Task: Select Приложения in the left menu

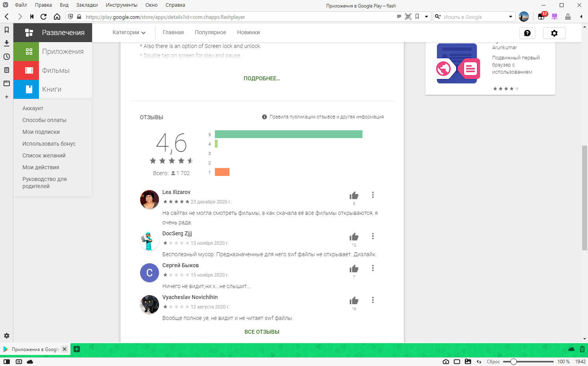Action: tap(53, 52)
